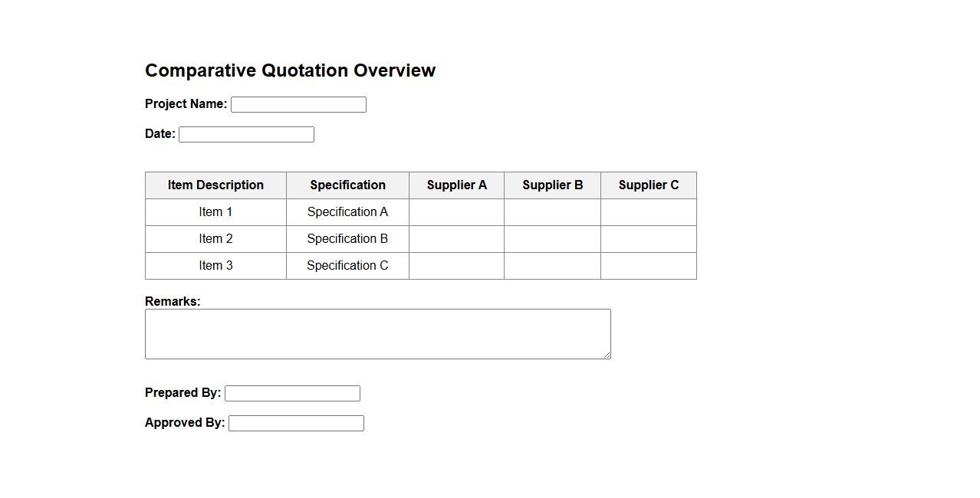
Task: Click the Supplier B cell for Item 2
Action: pyautogui.click(x=552, y=239)
